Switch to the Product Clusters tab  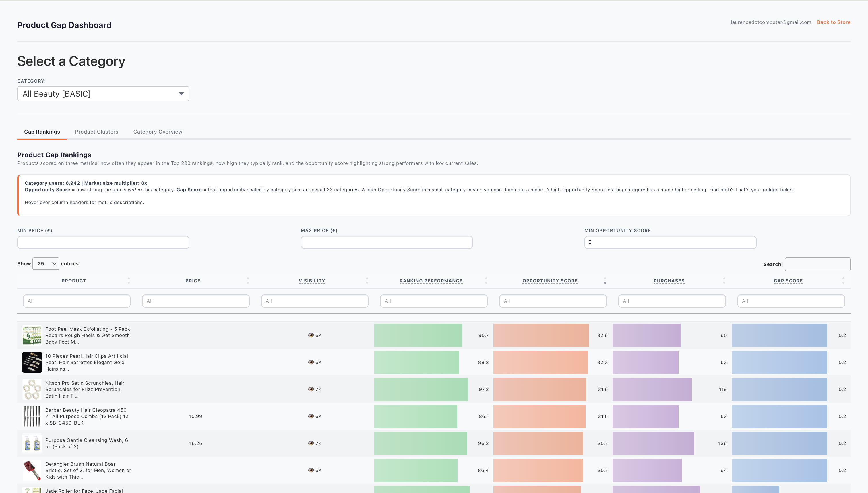(x=96, y=132)
